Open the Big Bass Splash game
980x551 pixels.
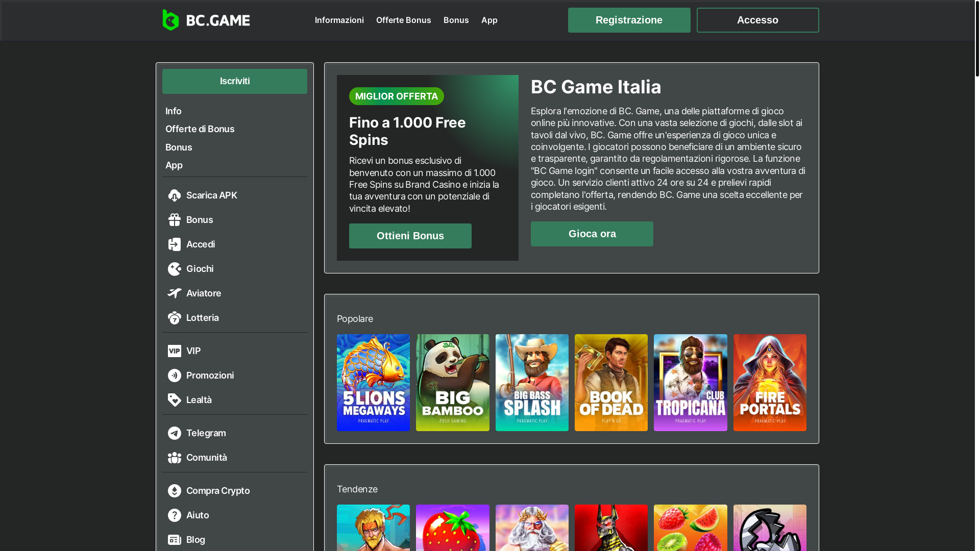pyautogui.click(x=532, y=383)
